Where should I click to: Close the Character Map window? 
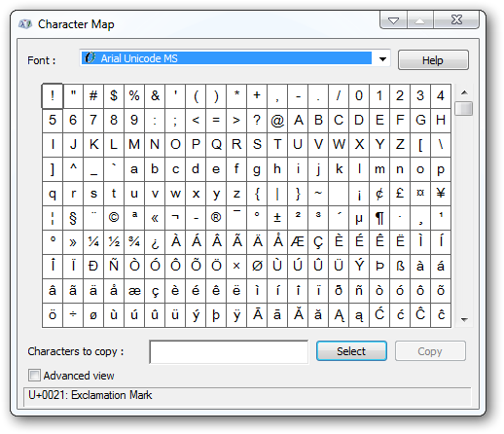coord(456,20)
